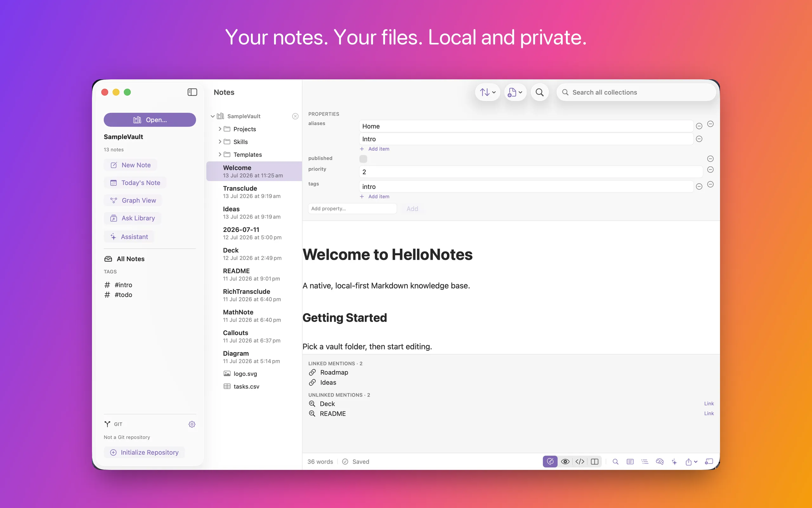Image resolution: width=812 pixels, height=508 pixels.
Task: Edit the priority value field
Action: [x=531, y=172]
